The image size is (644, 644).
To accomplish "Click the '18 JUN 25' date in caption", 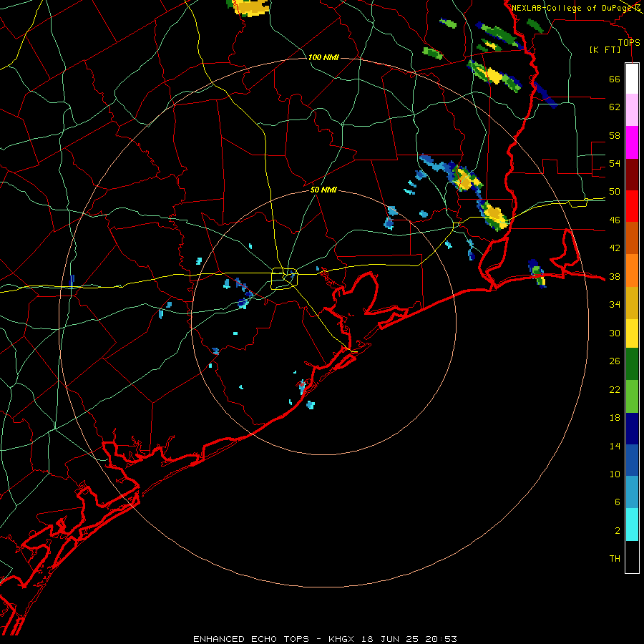I will (390, 639).
